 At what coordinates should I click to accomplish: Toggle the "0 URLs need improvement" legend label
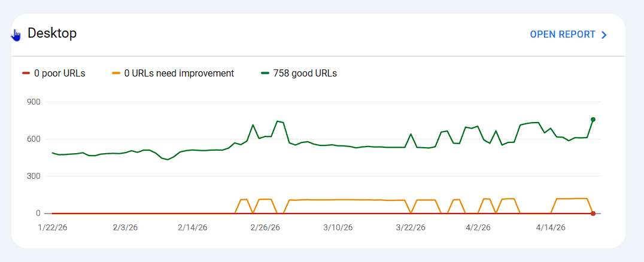click(179, 74)
